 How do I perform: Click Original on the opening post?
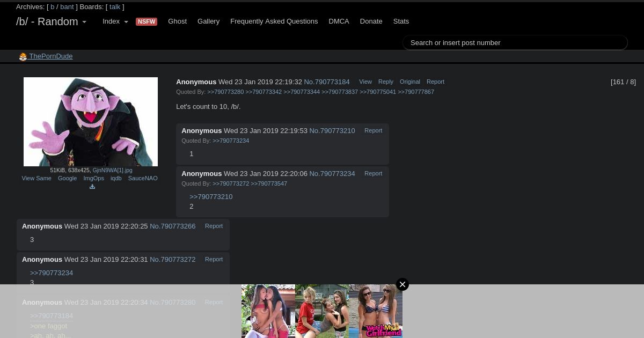[410, 82]
